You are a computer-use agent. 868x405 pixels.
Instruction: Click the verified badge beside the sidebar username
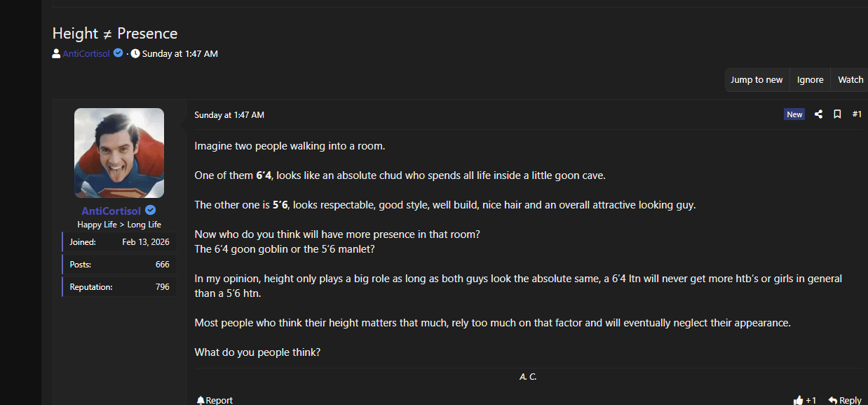[x=150, y=211]
